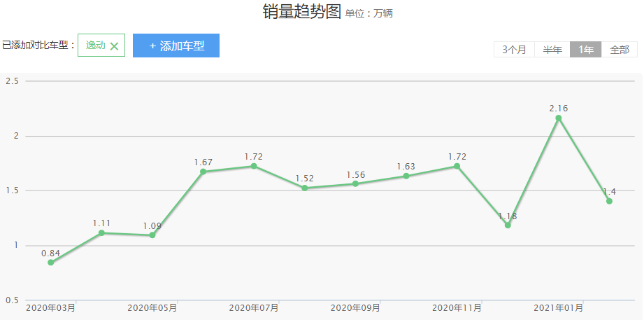Image resolution: width=644 pixels, height=320 pixels.
Task: Switch the time range to 3个月
Action: pyautogui.click(x=514, y=50)
